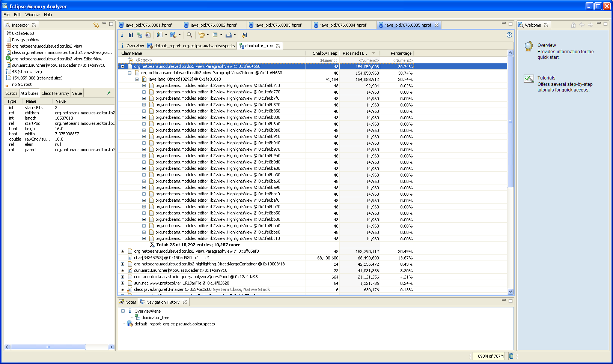The width and height of the screenshot is (613, 364).
Task: Open dropdown beside the reports icon
Action: 179,35
